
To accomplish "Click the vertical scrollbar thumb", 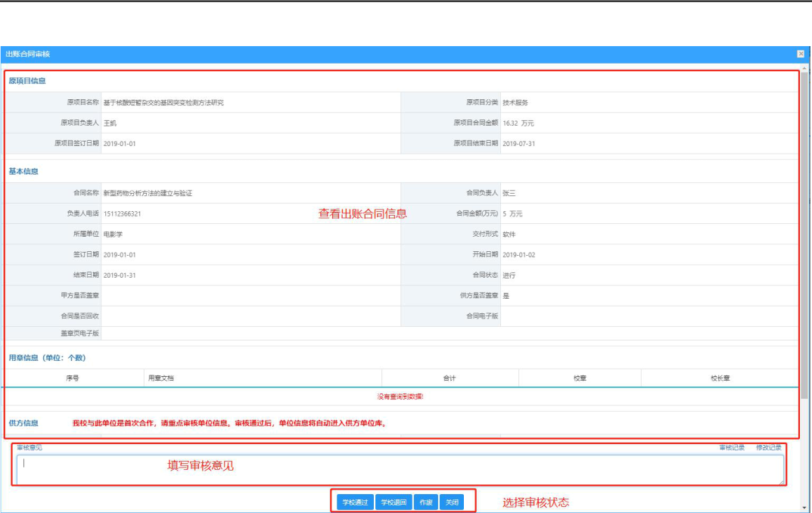I will (804, 235).
